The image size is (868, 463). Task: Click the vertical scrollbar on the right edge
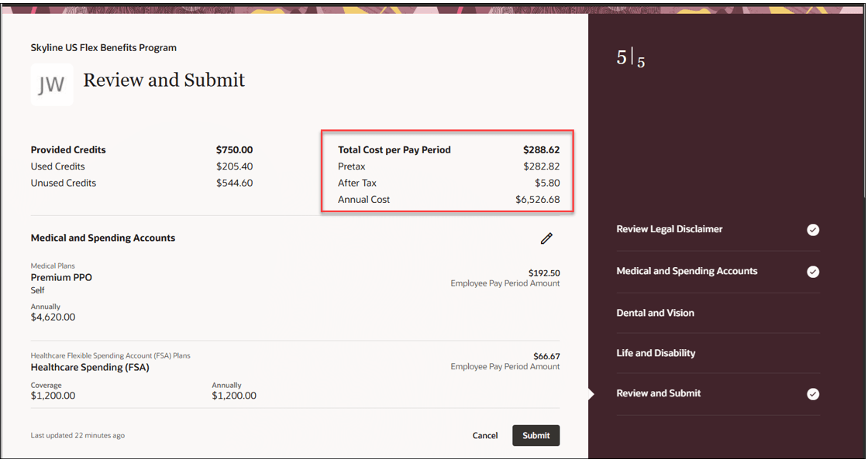(865, 105)
